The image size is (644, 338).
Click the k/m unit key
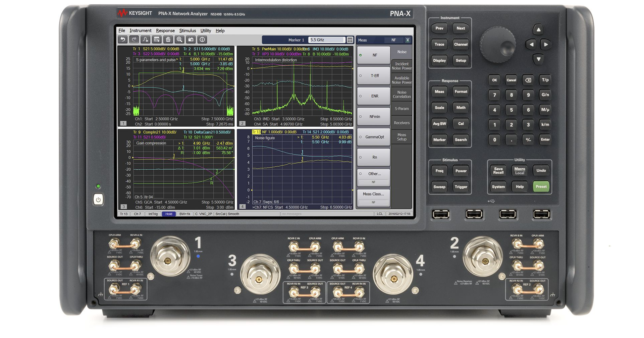pos(545,124)
